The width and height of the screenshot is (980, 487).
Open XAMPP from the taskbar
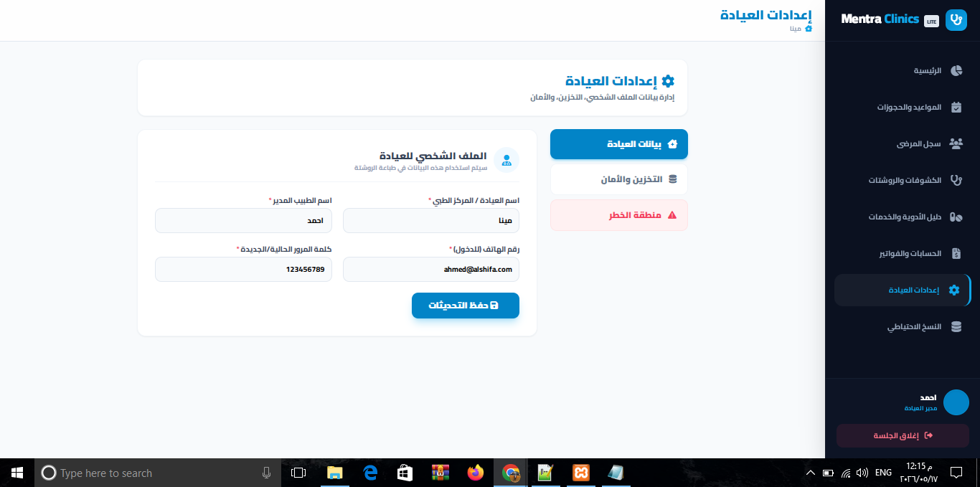[x=581, y=473]
